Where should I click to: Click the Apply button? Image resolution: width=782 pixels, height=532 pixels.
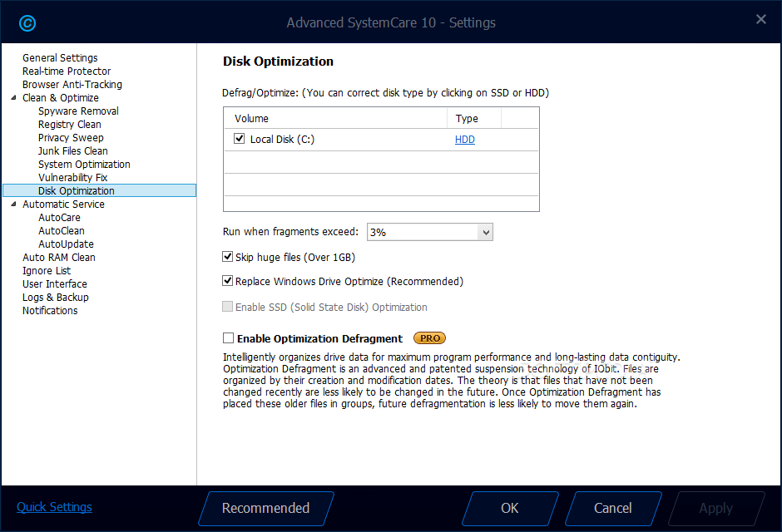[716, 508]
